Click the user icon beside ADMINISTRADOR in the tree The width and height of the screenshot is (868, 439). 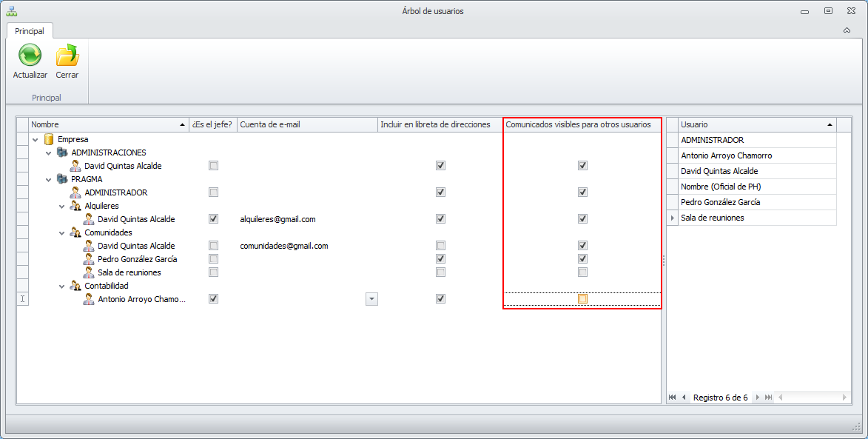pos(75,192)
